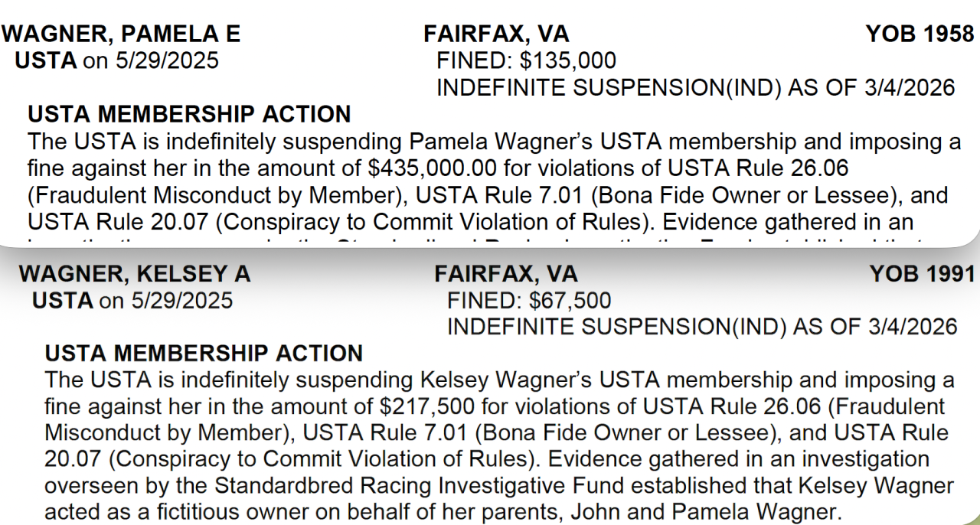Click the name heading WAGNER, KELSEY A
The image size is (980, 525).
click(x=135, y=274)
